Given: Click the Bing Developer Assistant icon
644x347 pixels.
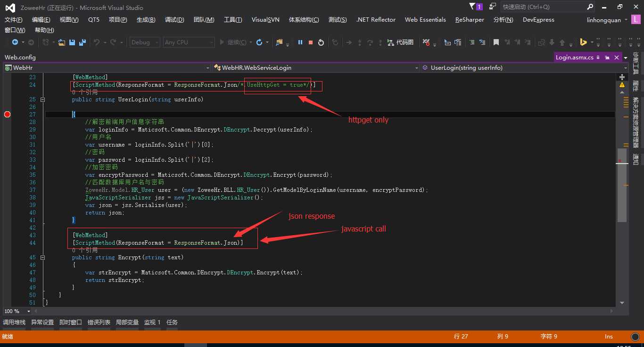Looking at the screenshot, I should [583, 42].
